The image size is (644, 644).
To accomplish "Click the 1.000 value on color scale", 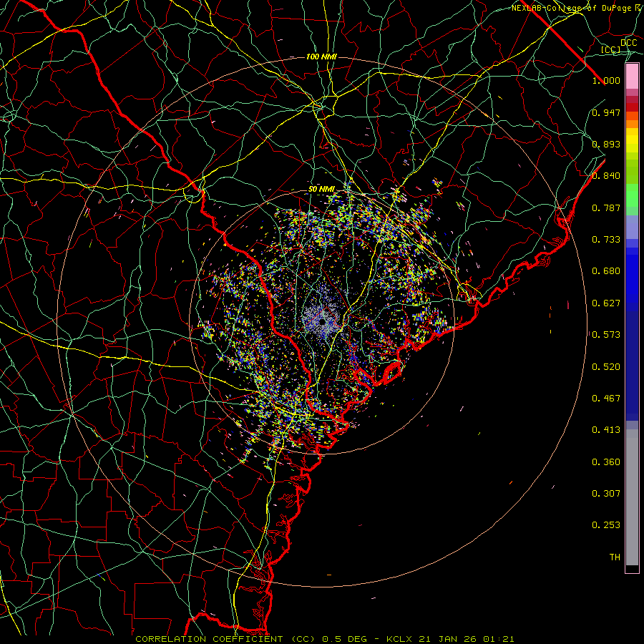I will (606, 80).
